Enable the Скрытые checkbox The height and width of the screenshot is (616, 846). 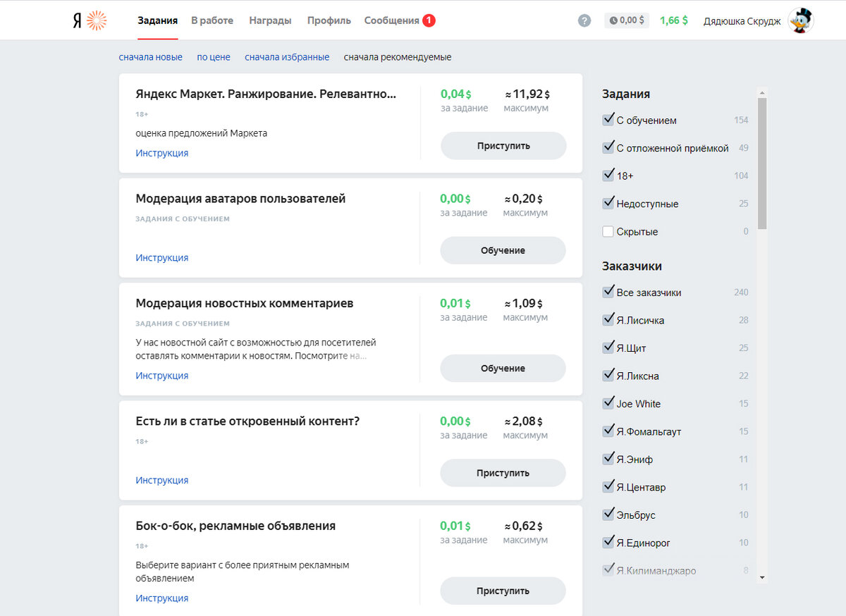[608, 231]
